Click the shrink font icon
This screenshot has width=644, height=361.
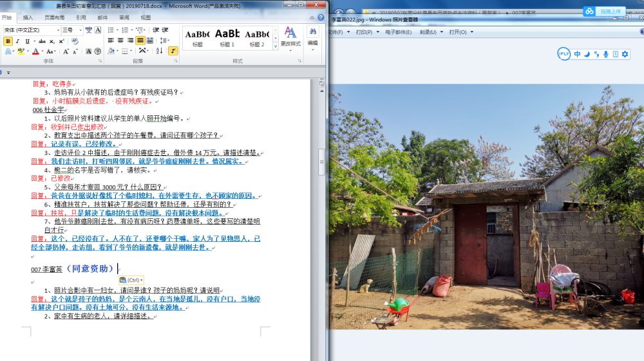pyautogui.click(x=75, y=51)
